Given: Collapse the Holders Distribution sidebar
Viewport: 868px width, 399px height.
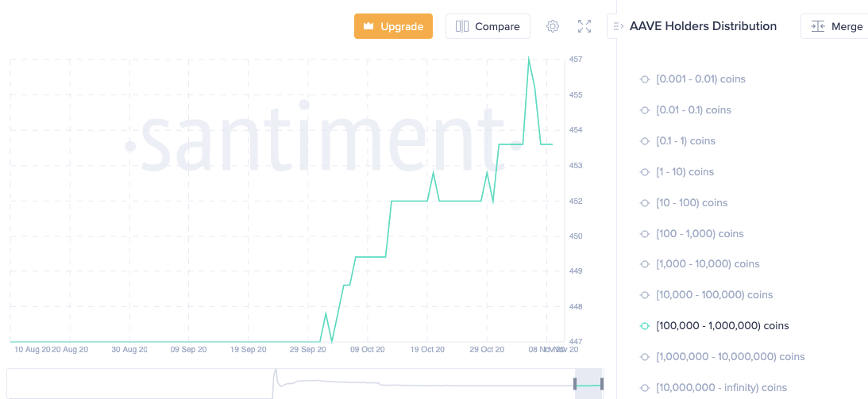Looking at the screenshot, I should point(618,26).
